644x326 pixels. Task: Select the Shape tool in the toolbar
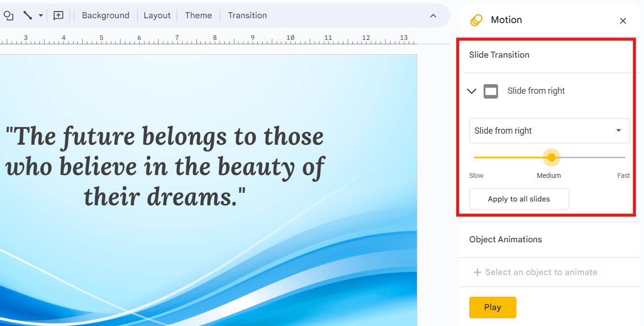[9, 15]
